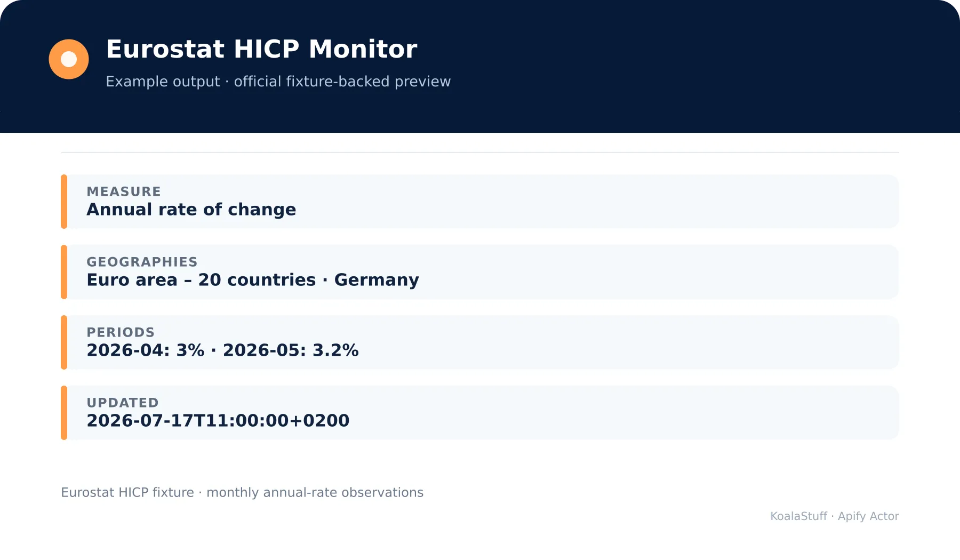
Task: Click the UPDATED label
Action: [123, 403]
